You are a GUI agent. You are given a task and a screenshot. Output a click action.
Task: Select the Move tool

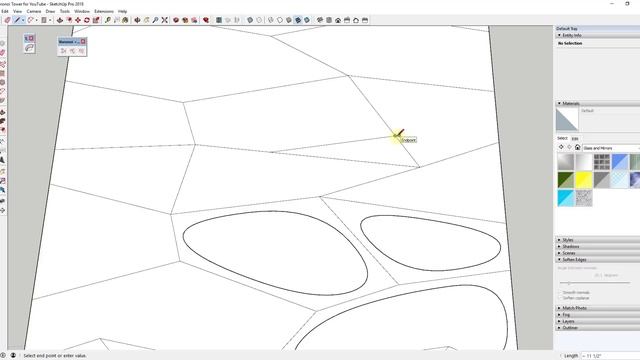pos(78,20)
